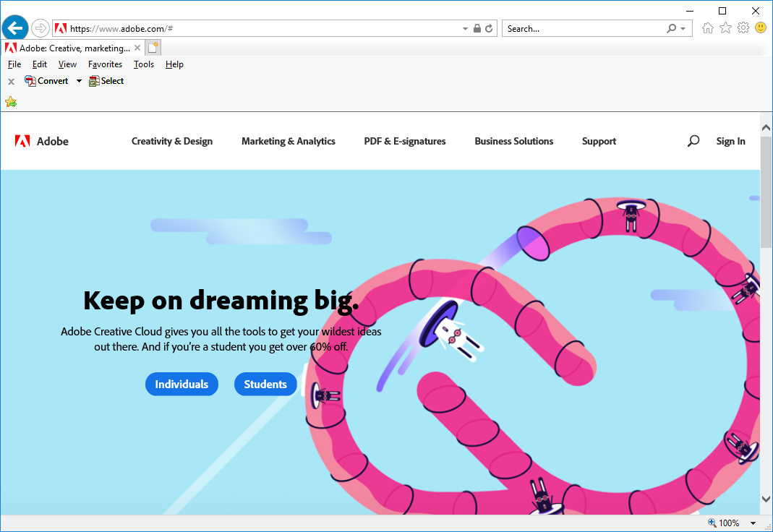This screenshot has width=773, height=532.
Task: Click the smiley feedback icon
Action: pos(761,28)
